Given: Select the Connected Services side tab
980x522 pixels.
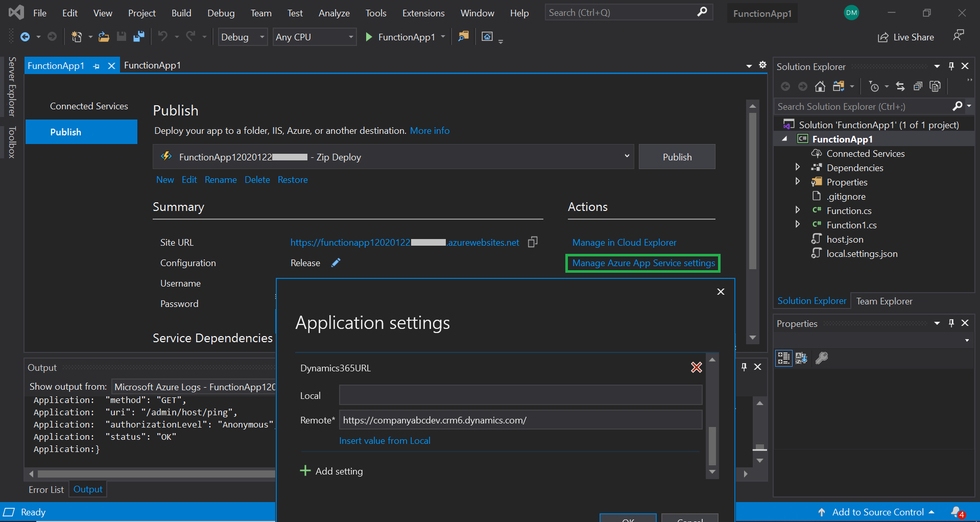Looking at the screenshot, I should tap(89, 106).
